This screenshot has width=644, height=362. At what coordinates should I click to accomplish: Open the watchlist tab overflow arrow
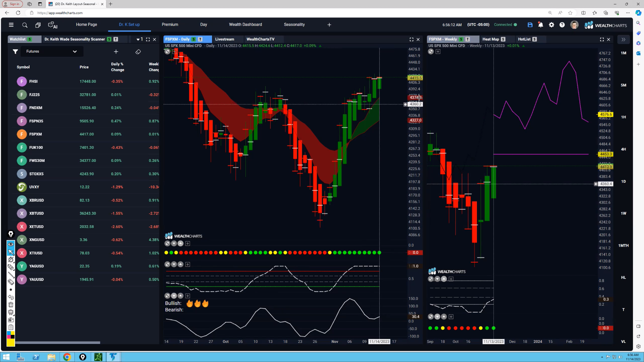pos(139,39)
